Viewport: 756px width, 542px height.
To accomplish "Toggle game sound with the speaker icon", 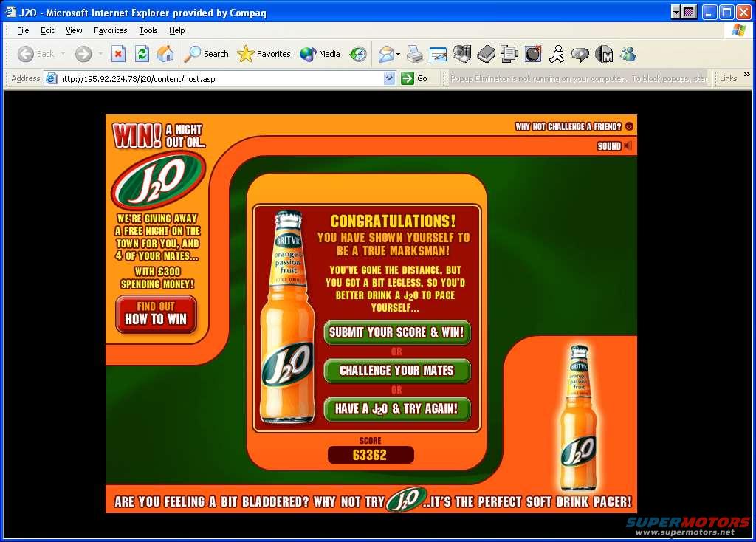I will click(628, 146).
